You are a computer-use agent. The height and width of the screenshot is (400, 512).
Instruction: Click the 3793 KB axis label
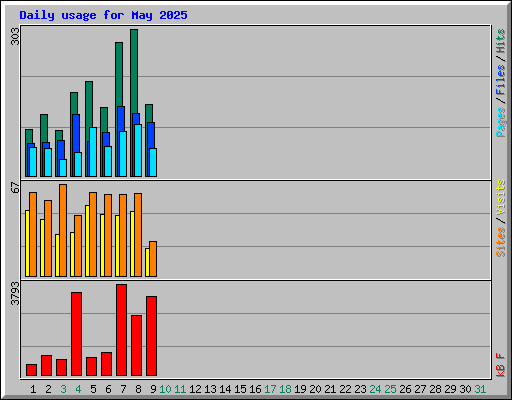(x=15, y=293)
